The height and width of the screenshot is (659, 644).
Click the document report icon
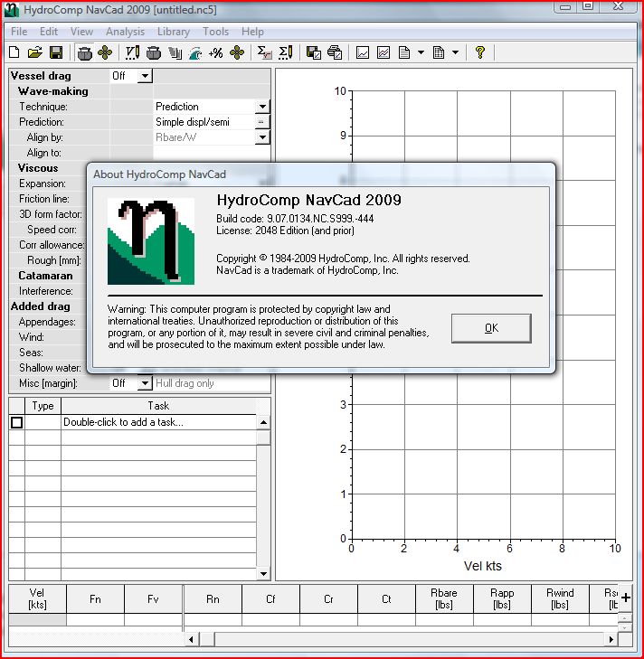pyautogui.click(x=404, y=52)
